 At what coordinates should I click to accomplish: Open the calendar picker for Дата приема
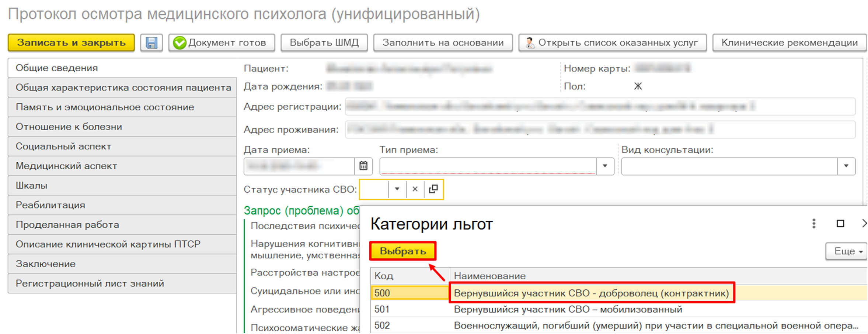[x=363, y=166]
